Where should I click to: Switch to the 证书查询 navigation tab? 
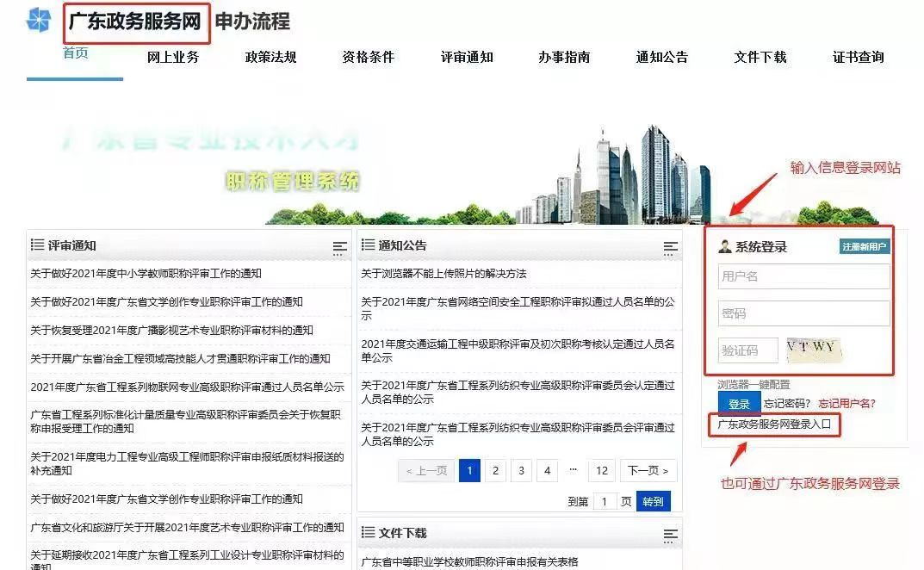[858, 57]
